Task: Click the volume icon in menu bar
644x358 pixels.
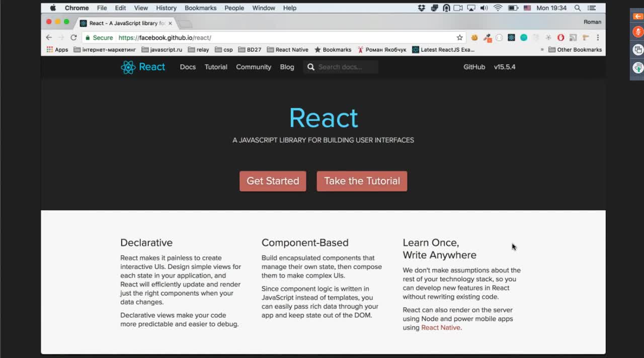Action: (x=484, y=8)
